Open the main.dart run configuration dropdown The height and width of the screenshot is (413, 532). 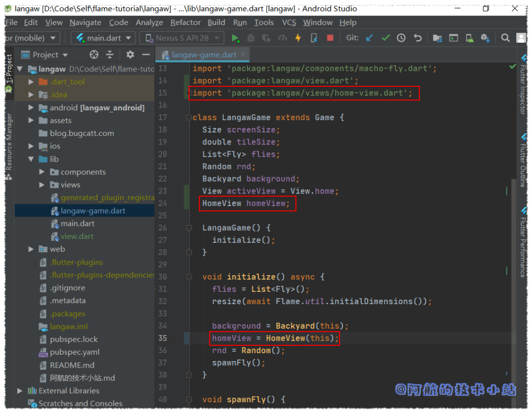coord(103,38)
